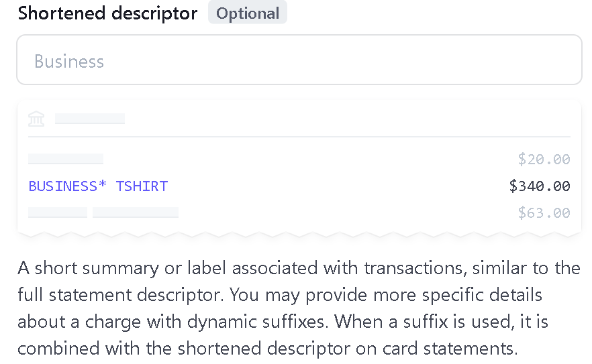Click the divider line under bank icon
The height and width of the screenshot is (364, 592).
[299, 137]
